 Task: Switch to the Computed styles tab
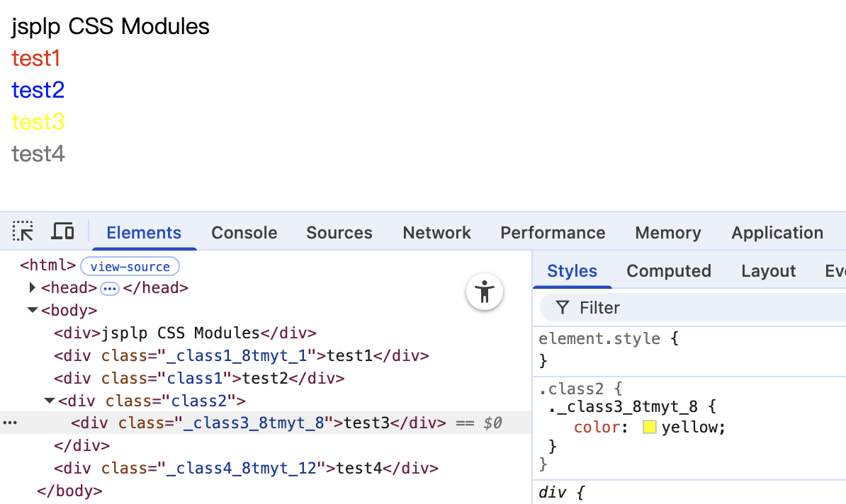(668, 271)
